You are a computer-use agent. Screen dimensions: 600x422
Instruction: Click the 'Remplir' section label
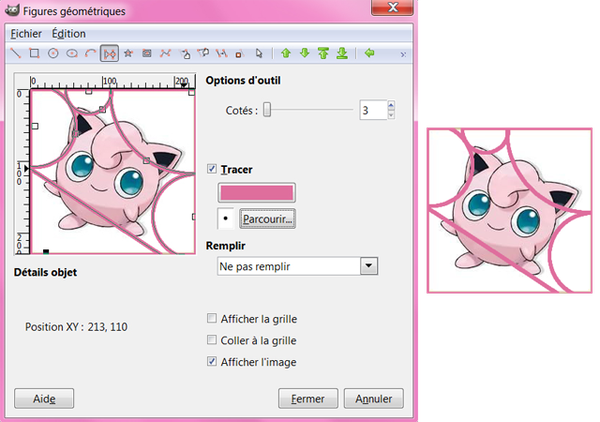pos(225,245)
